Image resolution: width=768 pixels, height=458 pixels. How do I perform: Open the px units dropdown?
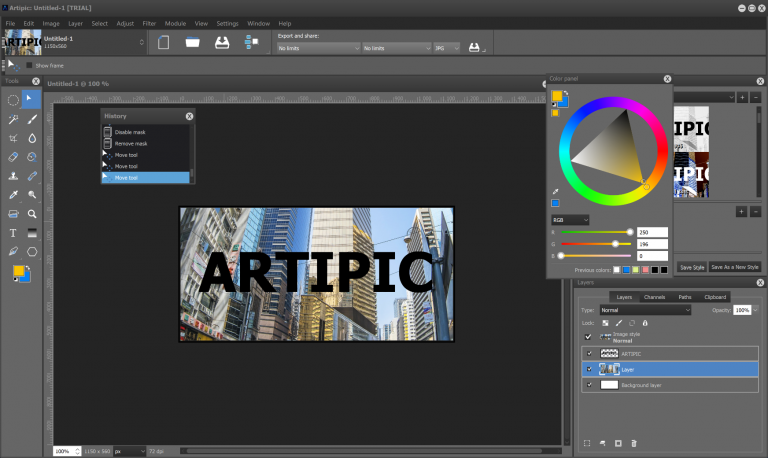pyautogui.click(x=130, y=451)
